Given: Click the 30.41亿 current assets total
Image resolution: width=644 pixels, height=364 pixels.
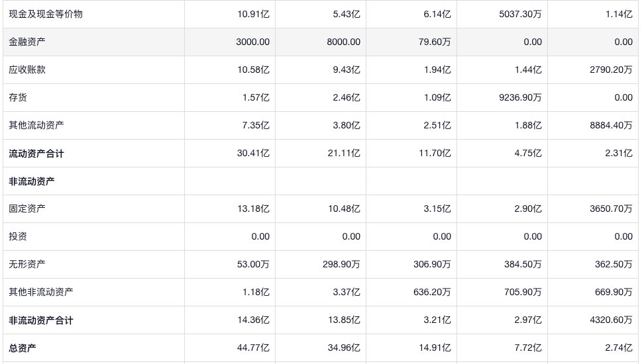Looking at the screenshot, I should 253,154.
